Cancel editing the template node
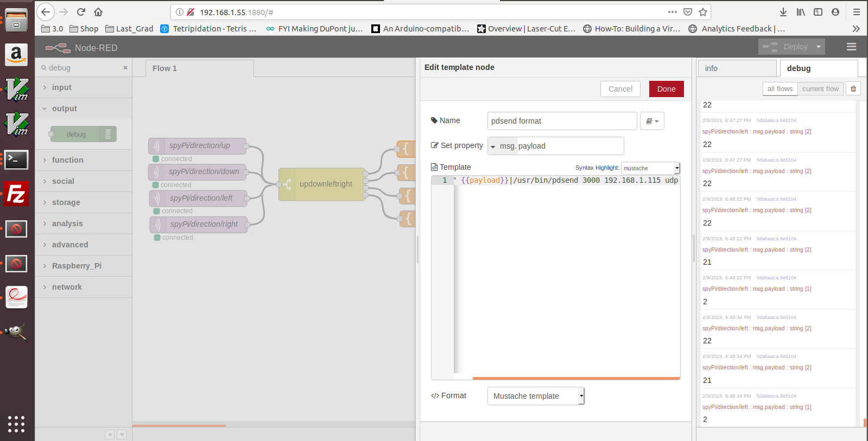This screenshot has height=441, width=868. point(620,89)
